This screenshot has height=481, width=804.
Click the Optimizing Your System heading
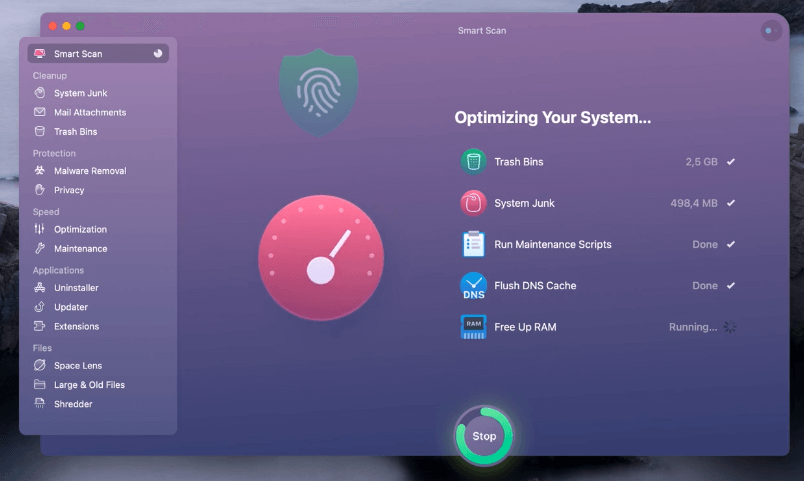[553, 118]
